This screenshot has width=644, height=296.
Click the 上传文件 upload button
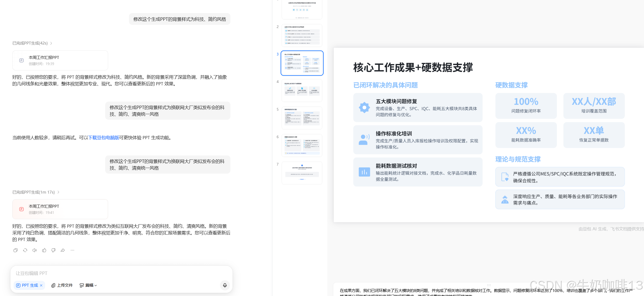coord(62,285)
